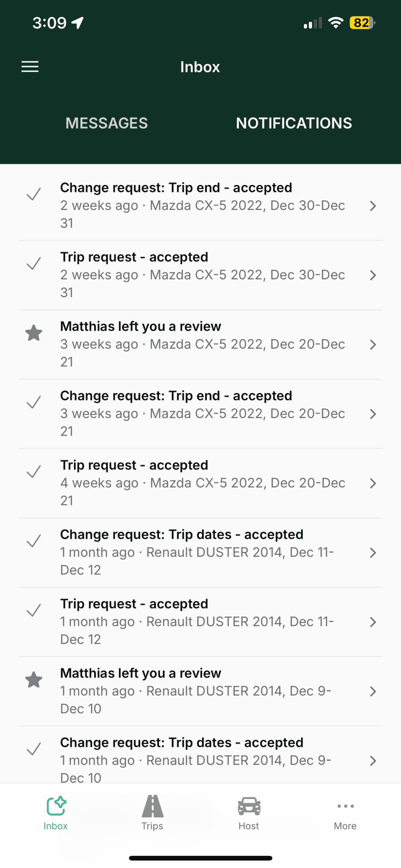Expand chevron for Renault Dec 11-12 change request
401x868 pixels.
pyautogui.click(x=373, y=553)
